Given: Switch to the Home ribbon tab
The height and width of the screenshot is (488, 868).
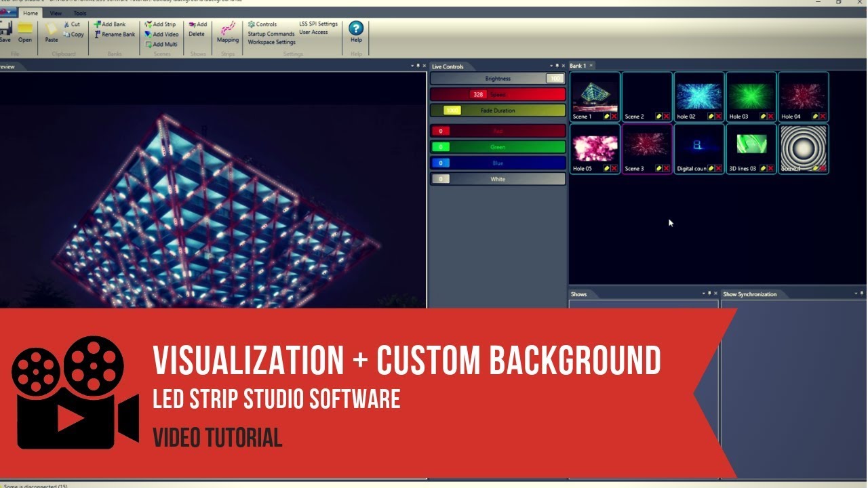Looking at the screenshot, I should point(31,13).
